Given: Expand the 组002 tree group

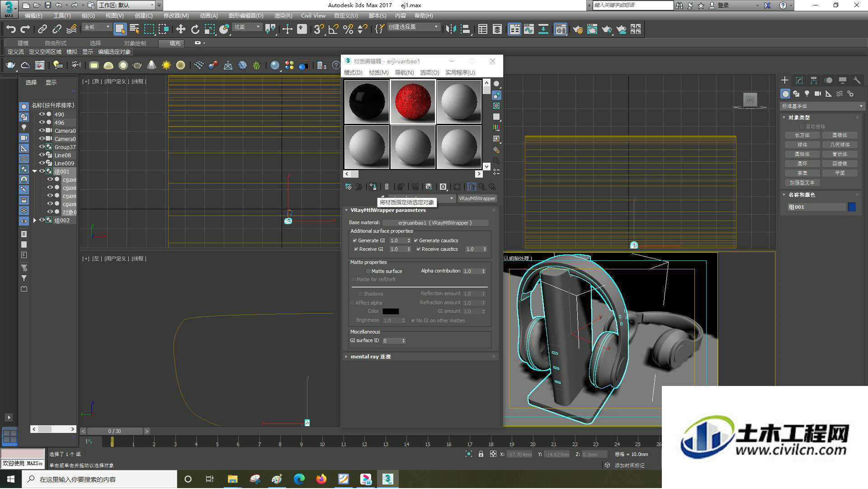Looking at the screenshot, I should (34, 221).
